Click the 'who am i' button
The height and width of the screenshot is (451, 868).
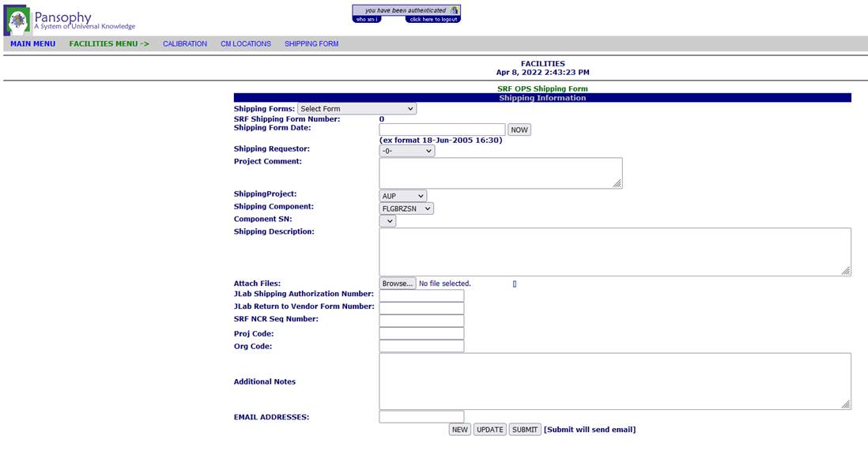[367, 19]
